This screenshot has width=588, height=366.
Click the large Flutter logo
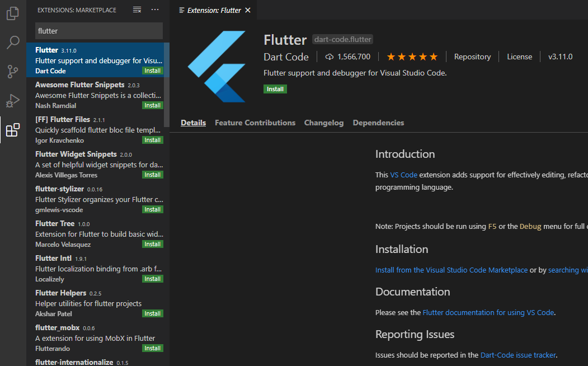[x=217, y=67]
